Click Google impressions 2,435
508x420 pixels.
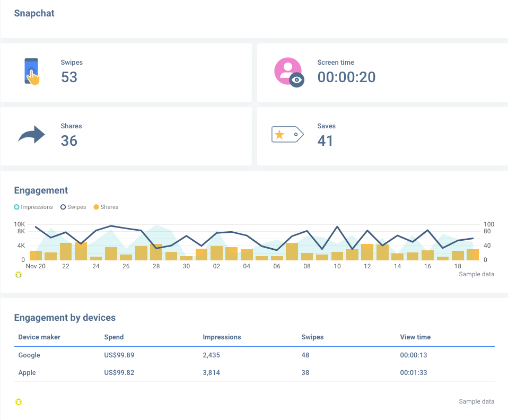click(211, 355)
